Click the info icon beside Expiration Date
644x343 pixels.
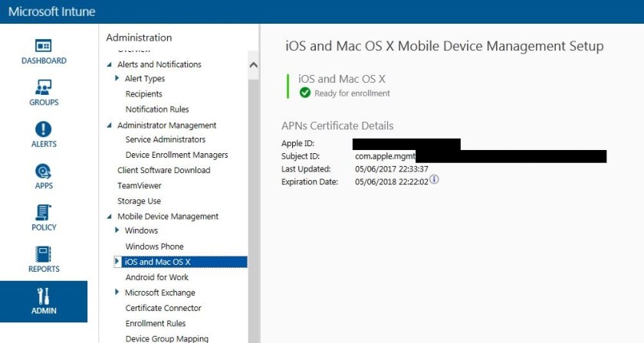pyautogui.click(x=434, y=180)
